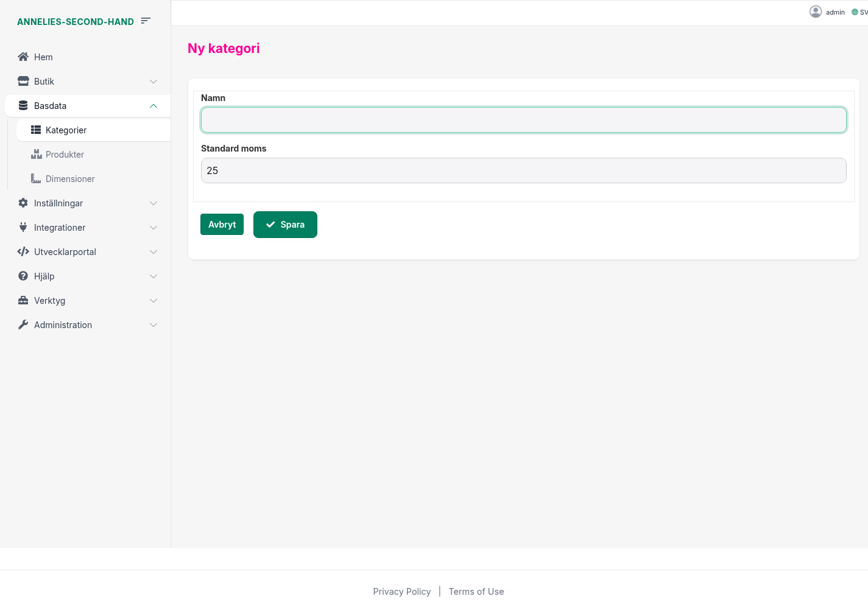Collapse the Basdata section chevron

153,106
